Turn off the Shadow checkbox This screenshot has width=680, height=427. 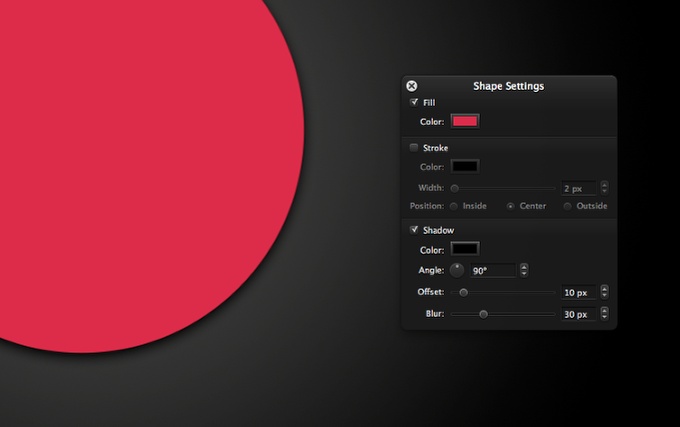414,230
